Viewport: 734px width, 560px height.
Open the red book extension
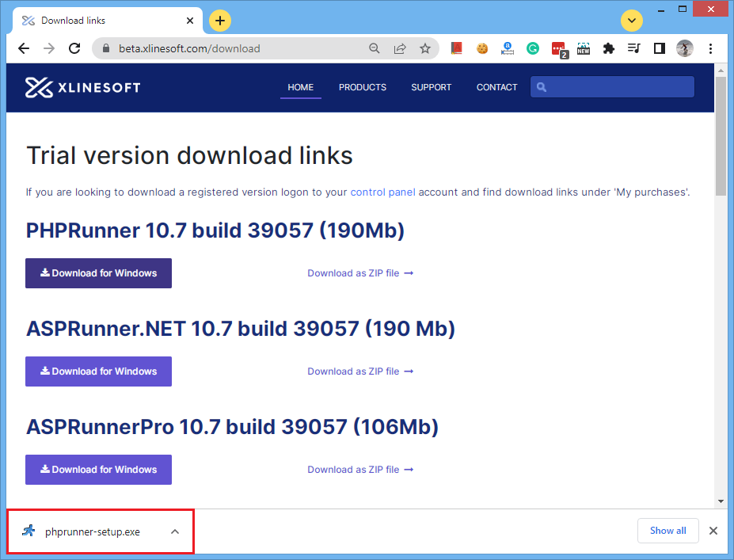pyautogui.click(x=456, y=48)
